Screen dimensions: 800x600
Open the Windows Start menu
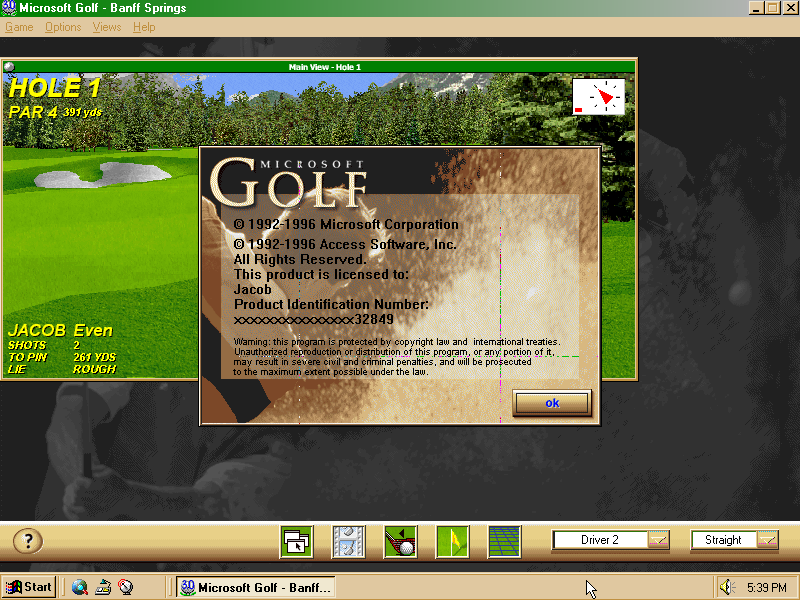pos(29,587)
